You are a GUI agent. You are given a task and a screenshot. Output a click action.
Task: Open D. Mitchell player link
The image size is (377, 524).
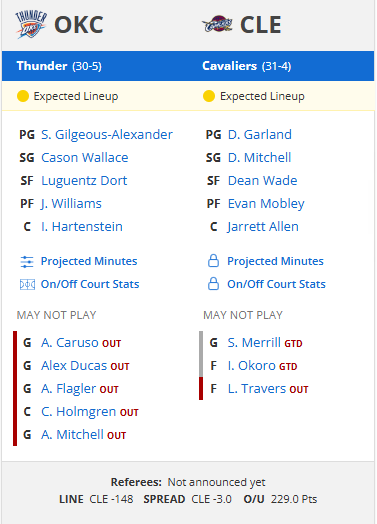(259, 158)
